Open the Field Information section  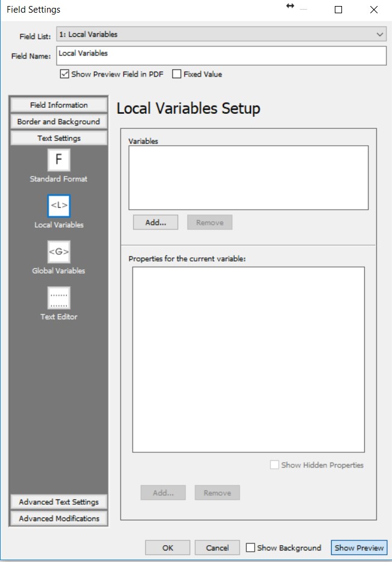(58, 105)
